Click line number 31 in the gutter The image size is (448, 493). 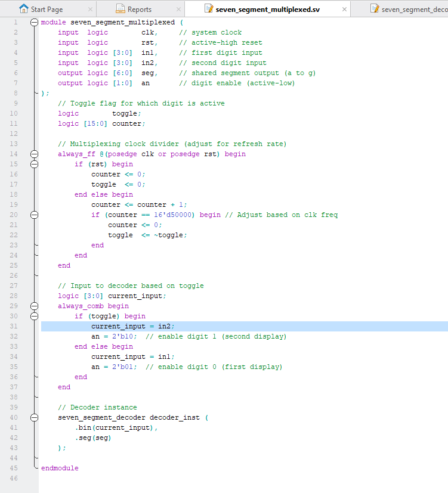tap(13, 326)
